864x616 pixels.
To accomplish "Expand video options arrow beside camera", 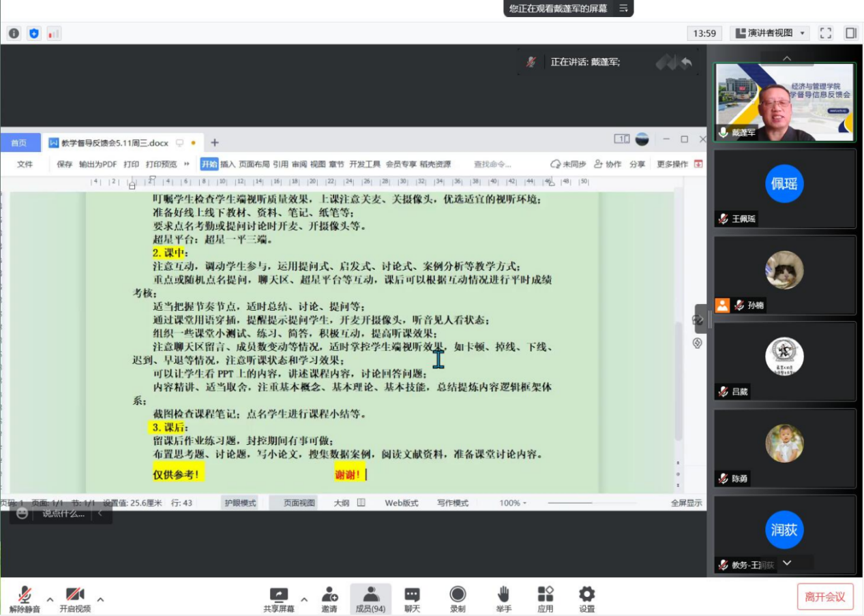I will click(100, 600).
